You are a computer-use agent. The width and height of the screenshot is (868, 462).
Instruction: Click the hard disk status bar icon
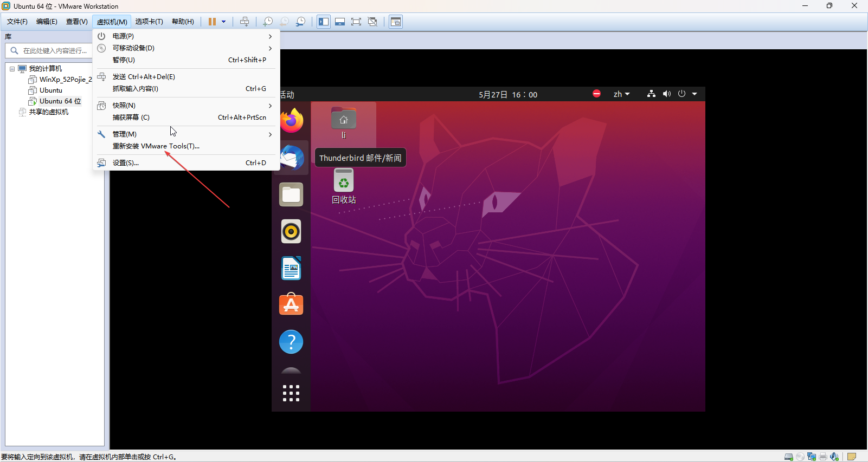pyautogui.click(x=789, y=457)
